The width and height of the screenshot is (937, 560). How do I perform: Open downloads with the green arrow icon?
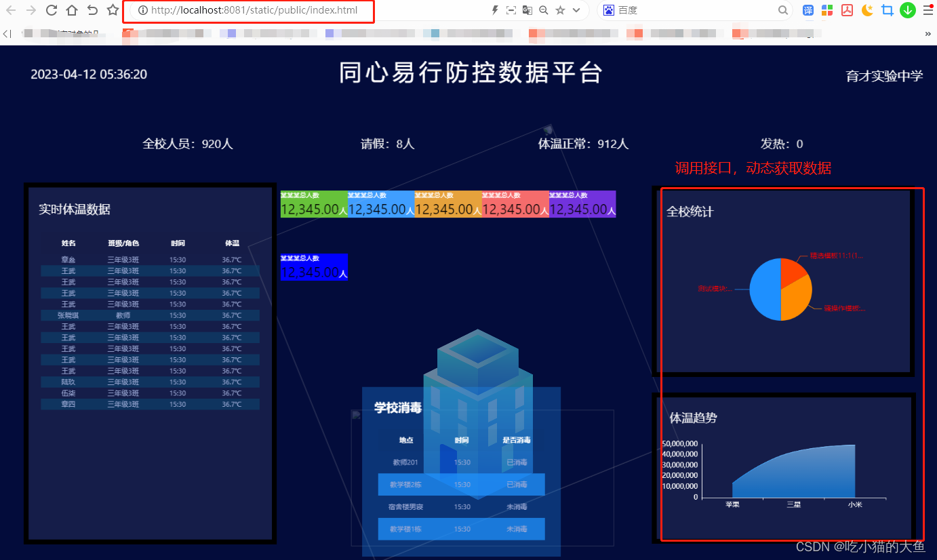click(907, 10)
